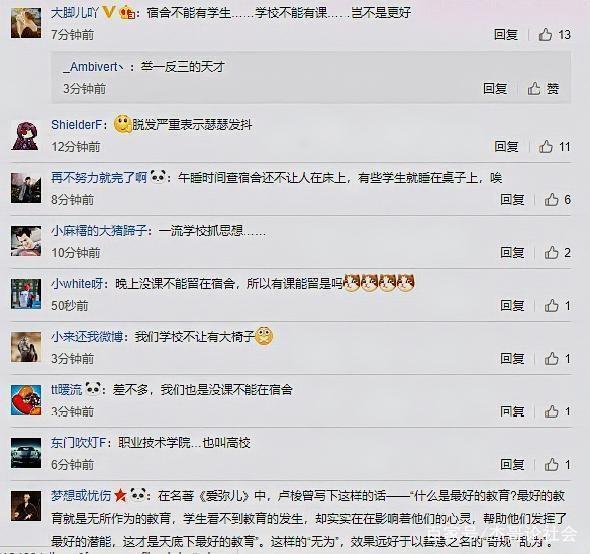
Task: Open 大脚儿吖's profile via username
Action: click(x=75, y=13)
